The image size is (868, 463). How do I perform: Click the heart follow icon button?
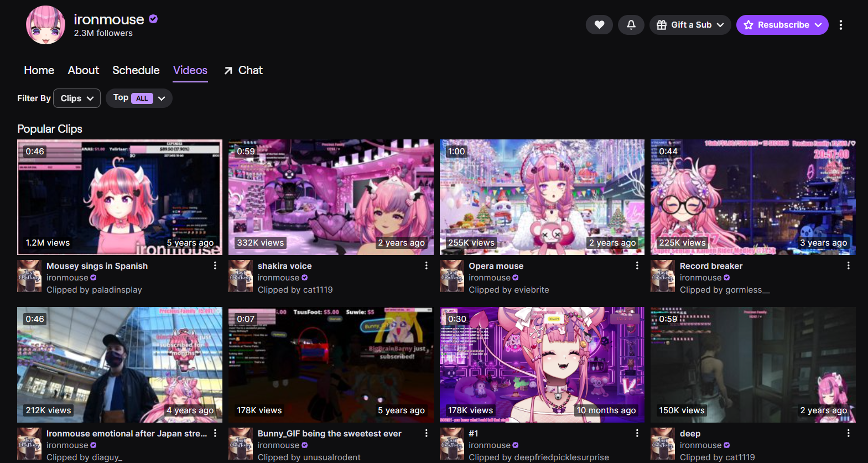pos(599,25)
